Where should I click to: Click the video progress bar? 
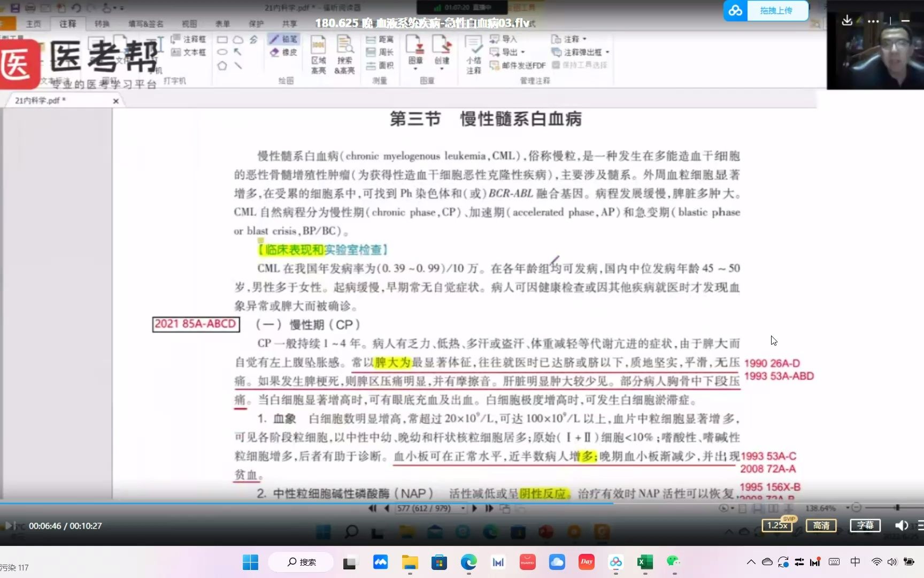coord(462,503)
